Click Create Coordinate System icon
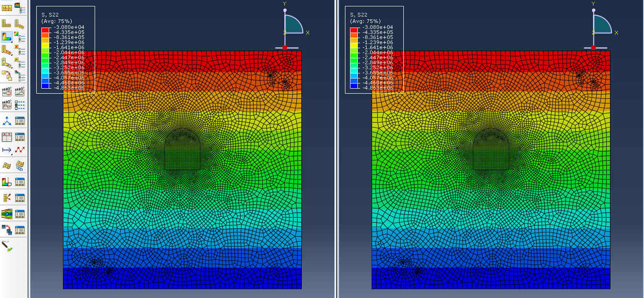The width and height of the screenshot is (644, 298). tap(7, 121)
